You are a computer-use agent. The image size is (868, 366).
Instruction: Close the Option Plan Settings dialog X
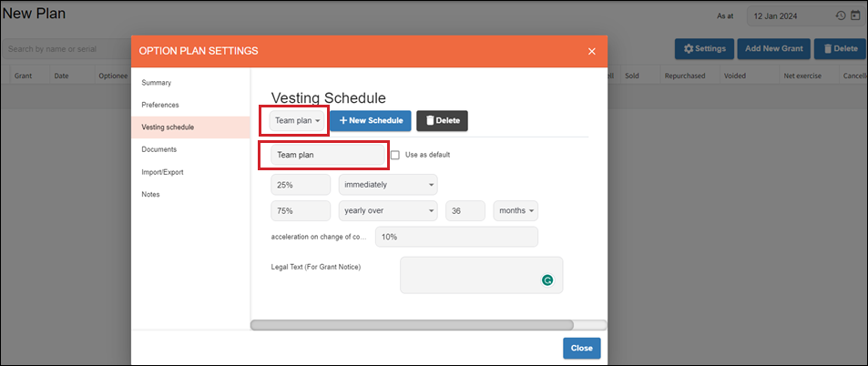[x=592, y=51]
